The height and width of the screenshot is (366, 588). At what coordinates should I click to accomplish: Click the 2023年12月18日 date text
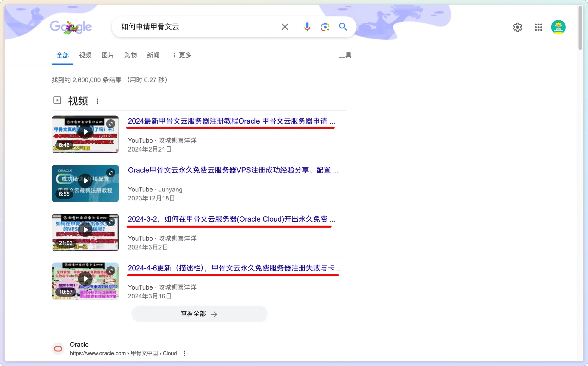click(x=151, y=198)
